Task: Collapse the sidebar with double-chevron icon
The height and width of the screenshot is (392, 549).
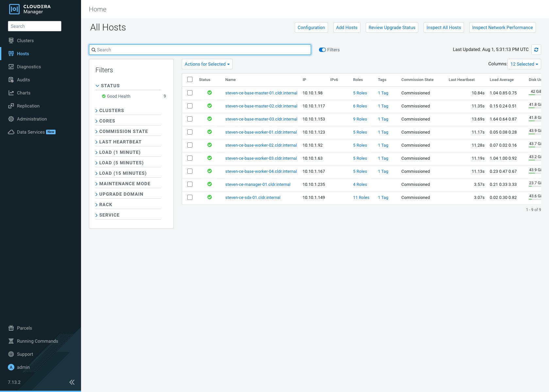Action: pyautogui.click(x=72, y=382)
